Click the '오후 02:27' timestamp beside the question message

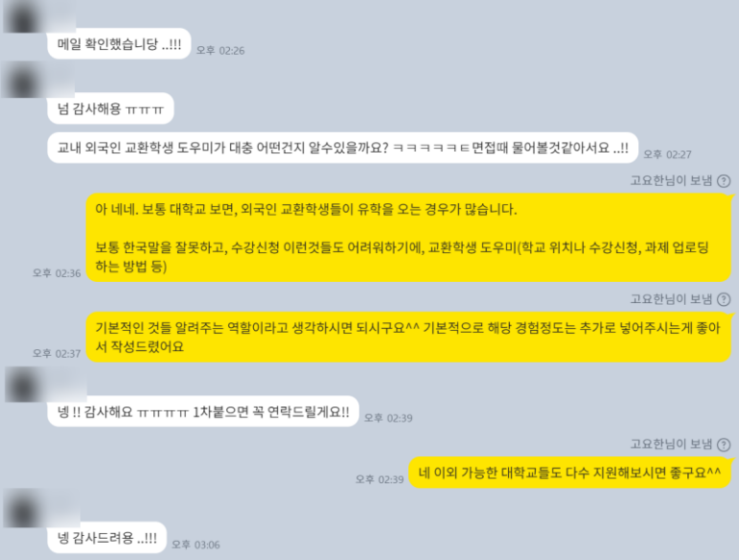[x=668, y=155]
